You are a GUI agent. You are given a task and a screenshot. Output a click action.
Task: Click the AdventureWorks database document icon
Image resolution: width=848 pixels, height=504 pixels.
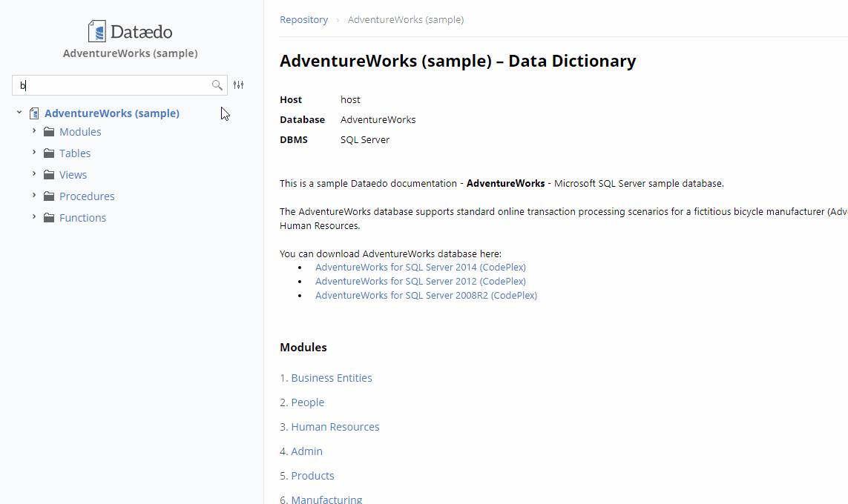click(34, 113)
